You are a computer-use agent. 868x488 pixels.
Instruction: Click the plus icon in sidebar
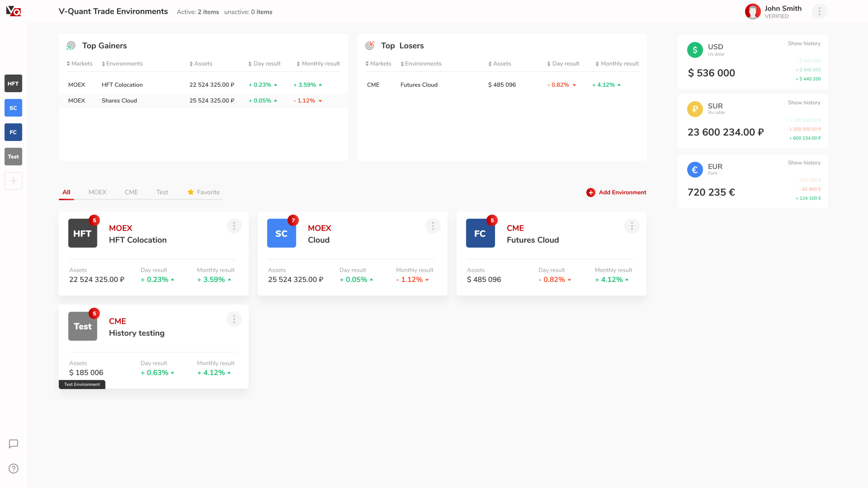(x=13, y=181)
